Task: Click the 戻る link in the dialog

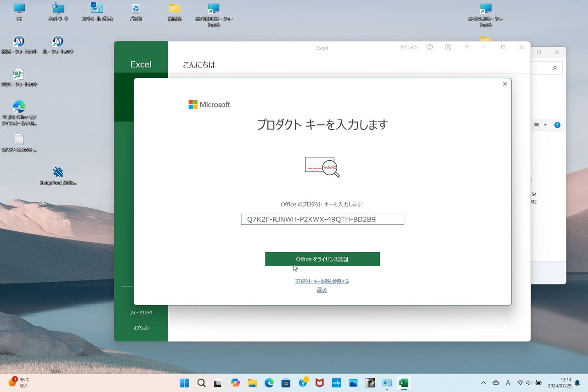Action: pyautogui.click(x=322, y=290)
